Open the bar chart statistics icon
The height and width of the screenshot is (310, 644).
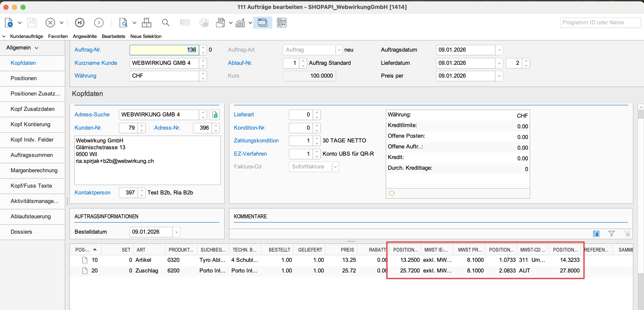click(240, 23)
